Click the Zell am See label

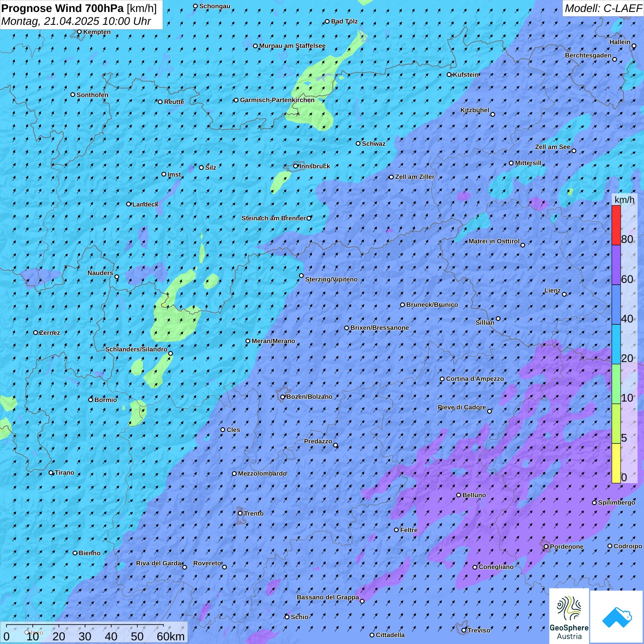pyautogui.click(x=552, y=147)
